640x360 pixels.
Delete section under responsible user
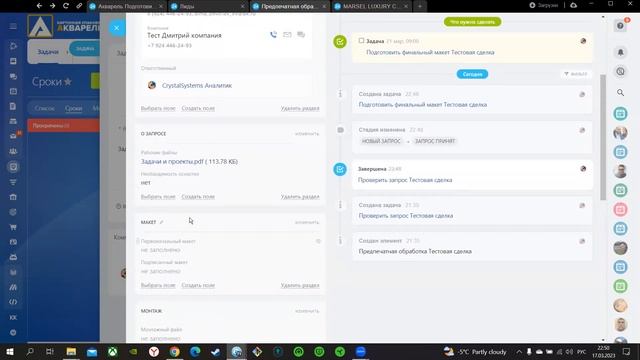(x=300, y=108)
